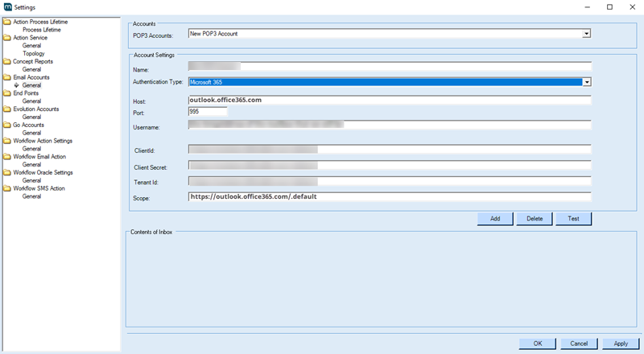
Task: Click the Apply button
Action: point(620,344)
